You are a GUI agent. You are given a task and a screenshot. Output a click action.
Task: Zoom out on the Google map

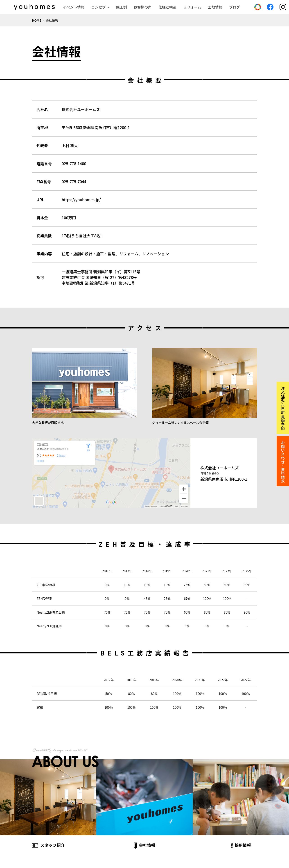183,498
